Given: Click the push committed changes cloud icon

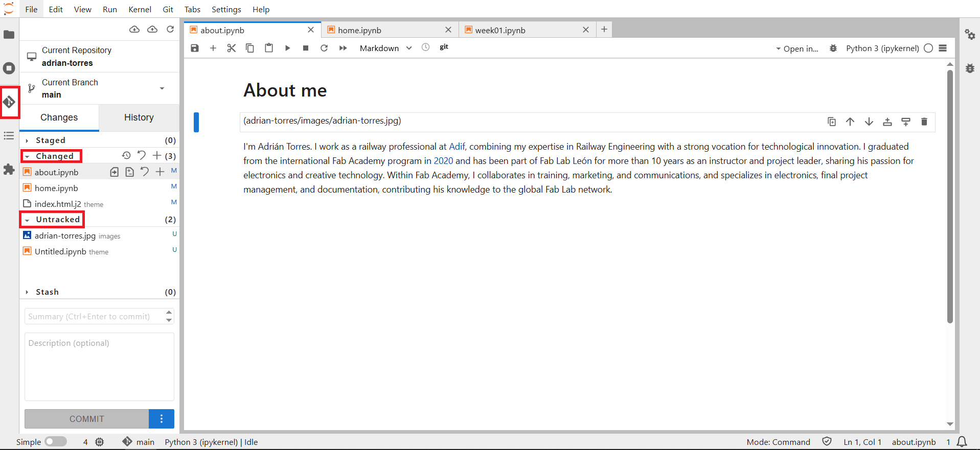Looking at the screenshot, I should click(x=152, y=30).
